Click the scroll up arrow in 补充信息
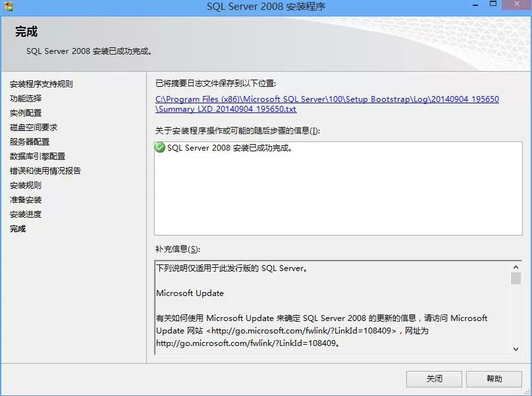 click(x=516, y=266)
